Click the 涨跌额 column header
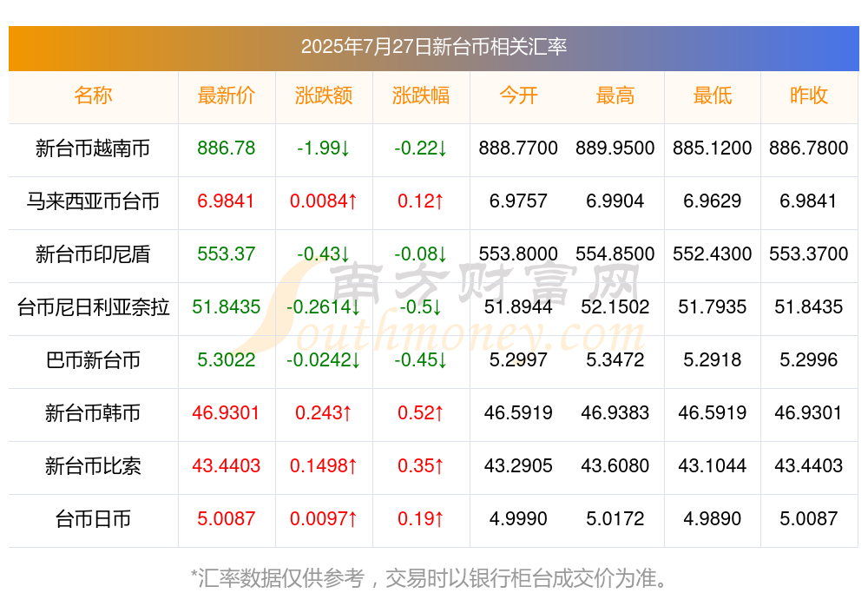This screenshot has height=606, width=868. [x=323, y=96]
